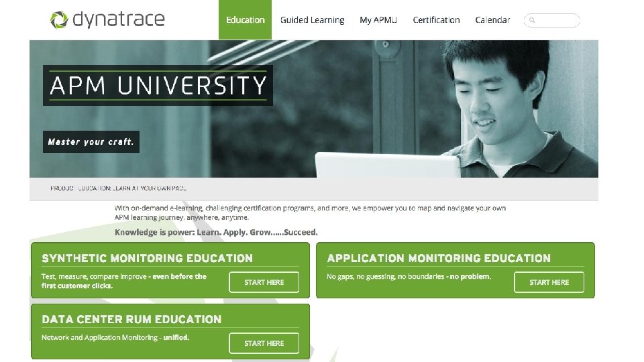Start Synthetic Monitoring Education via START HERE
Image resolution: width=644 pixels, height=362 pixels.
264,282
